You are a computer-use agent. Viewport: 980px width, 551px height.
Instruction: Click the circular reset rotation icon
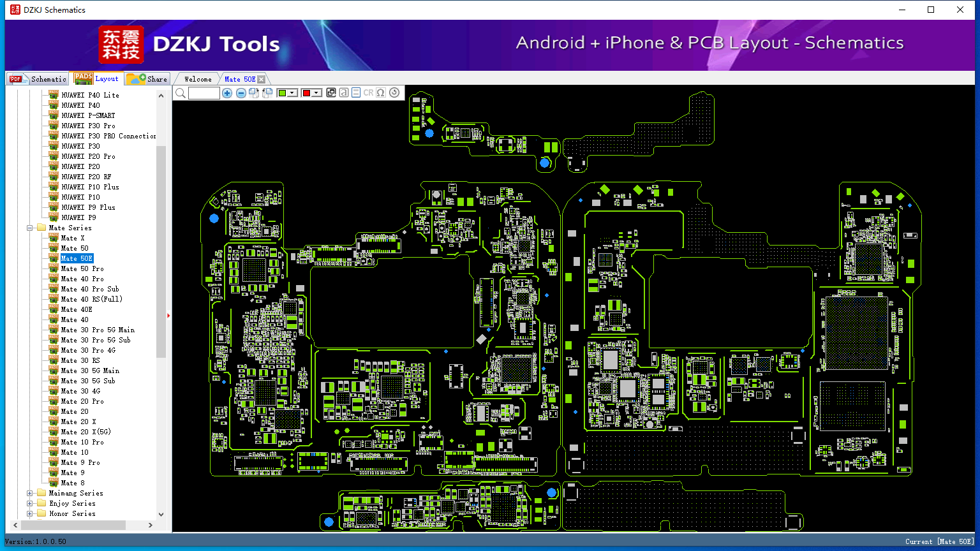[394, 93]
